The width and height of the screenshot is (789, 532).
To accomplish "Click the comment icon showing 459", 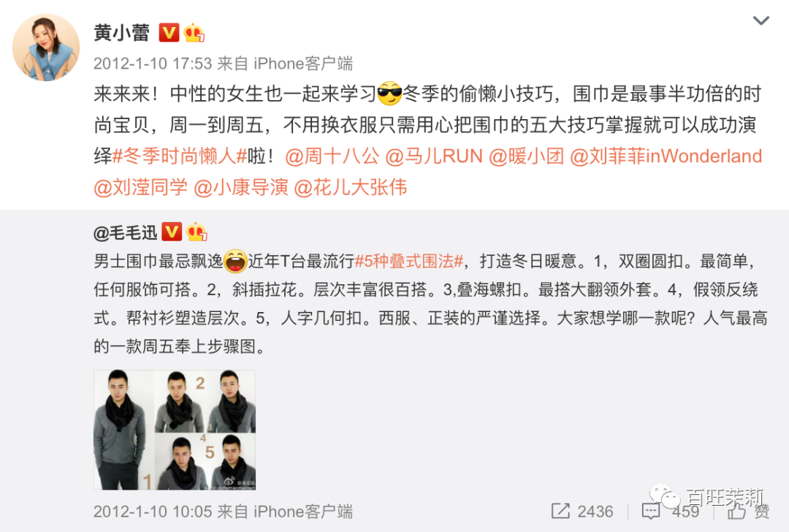I will tap(651, 512).
